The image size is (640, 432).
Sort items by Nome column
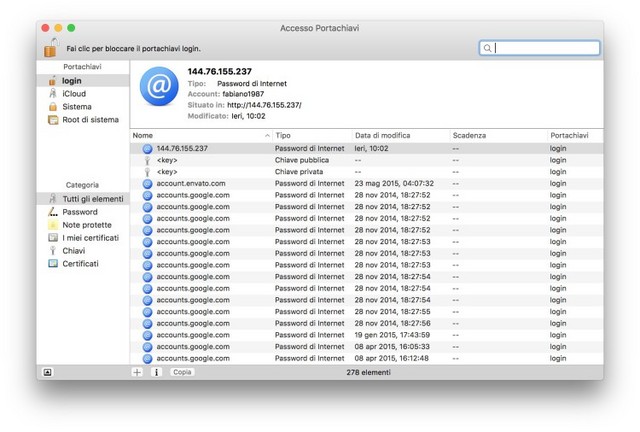[x=200, y=134]
